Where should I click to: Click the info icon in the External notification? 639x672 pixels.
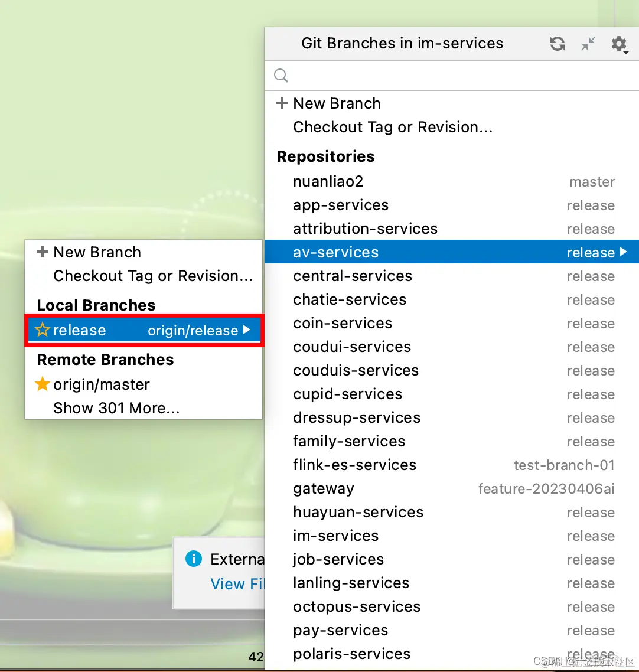pos(194,559)
